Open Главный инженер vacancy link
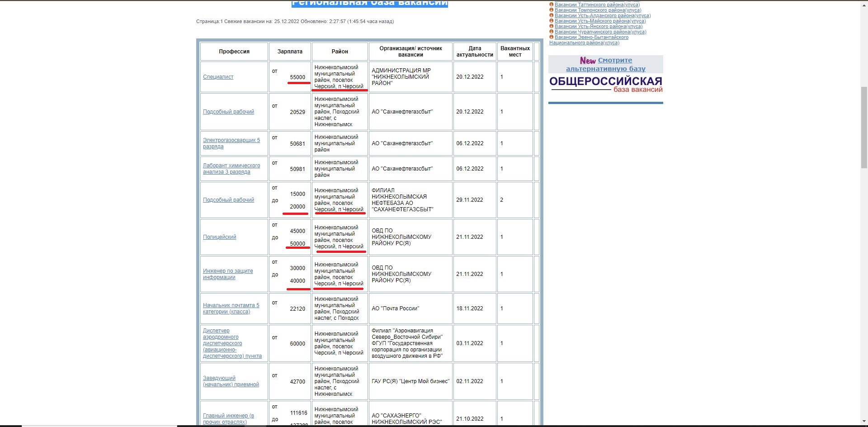The height and width of the screenshot is (427, 868). pos(228,419)
